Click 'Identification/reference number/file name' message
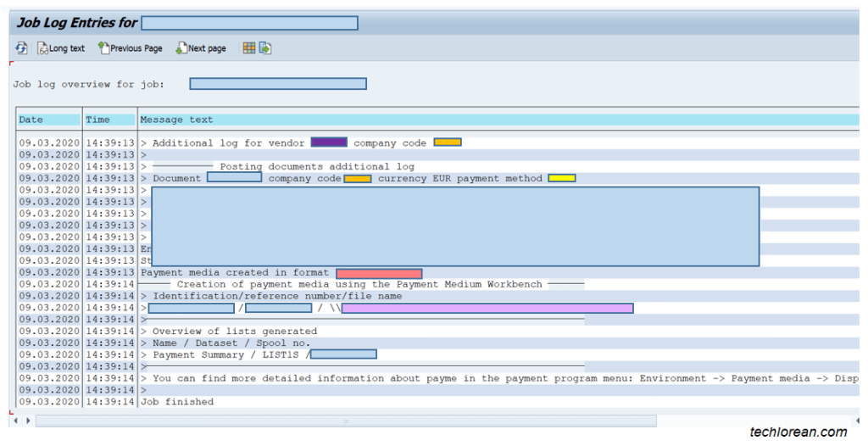This screenshot has height=446, width=868. pos(277,296)
